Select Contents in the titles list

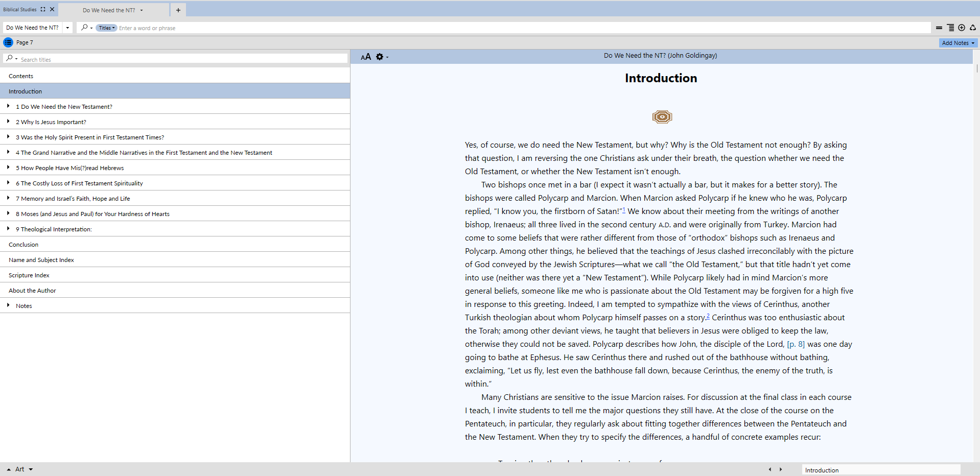point(175,76)
